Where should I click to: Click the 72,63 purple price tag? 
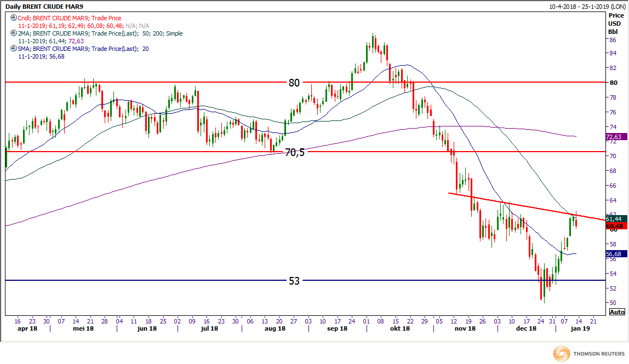click(x=616, y=137)
